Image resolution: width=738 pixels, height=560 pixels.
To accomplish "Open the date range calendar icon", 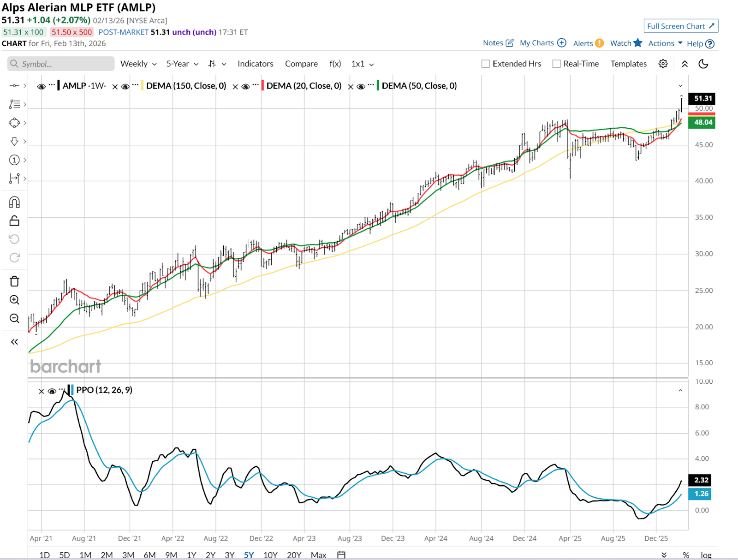I will 341,554.
